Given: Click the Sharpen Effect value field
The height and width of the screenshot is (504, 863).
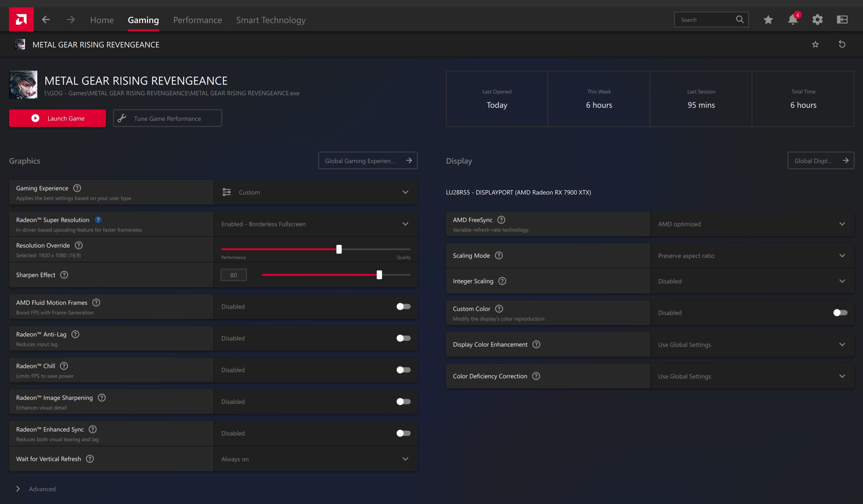Looking at the screenshot, I should click(x=234, y=275).
